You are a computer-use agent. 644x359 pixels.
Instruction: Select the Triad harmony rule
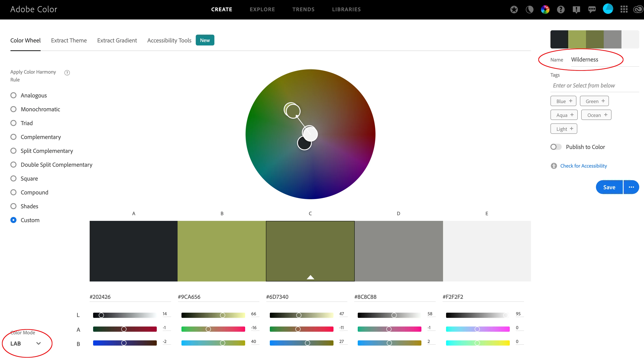point(13,123)
